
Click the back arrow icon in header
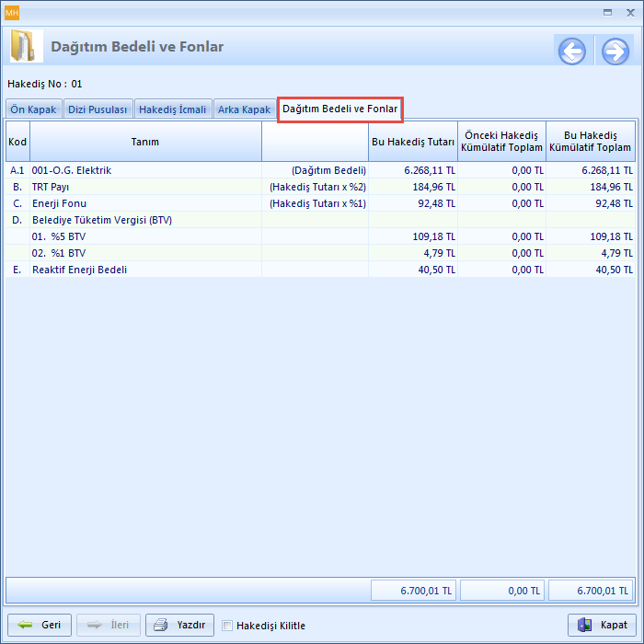point(571,51)
